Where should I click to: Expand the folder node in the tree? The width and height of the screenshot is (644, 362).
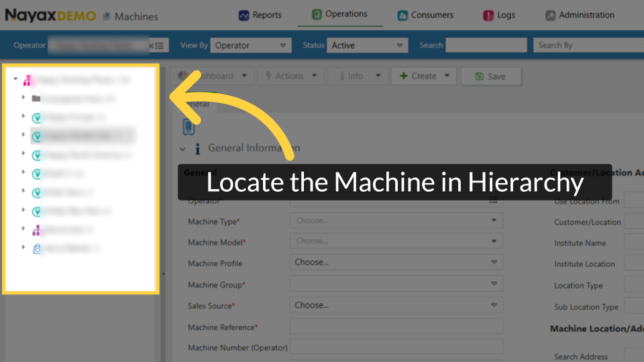pyautogui.click(x=23, y=98)
